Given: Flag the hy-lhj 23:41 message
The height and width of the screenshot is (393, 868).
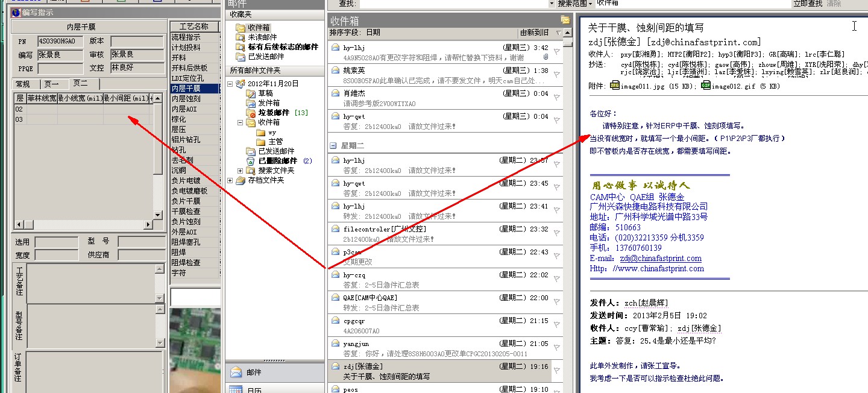Looking at the screenshot, I should coord(556,210).
